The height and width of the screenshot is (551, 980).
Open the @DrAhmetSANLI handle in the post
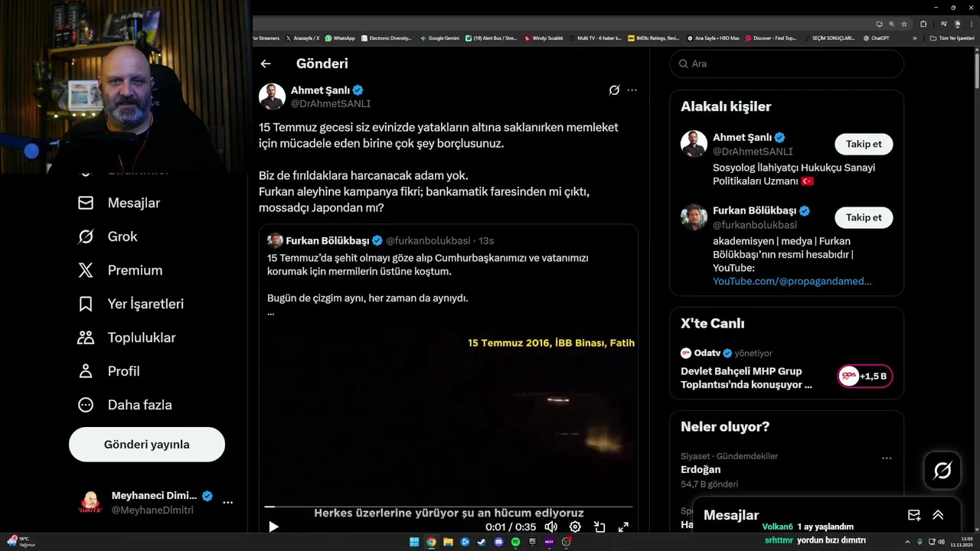coord(331,103)
